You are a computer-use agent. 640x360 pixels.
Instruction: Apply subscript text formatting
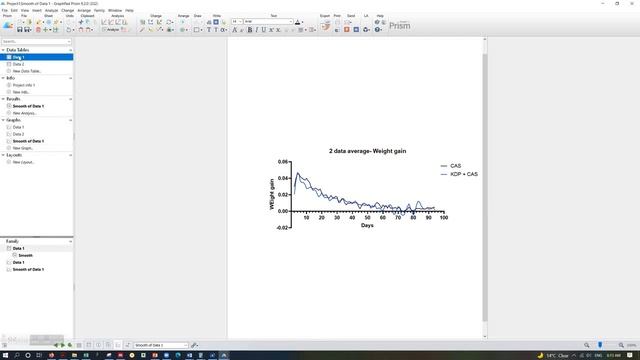coord(278,30)
